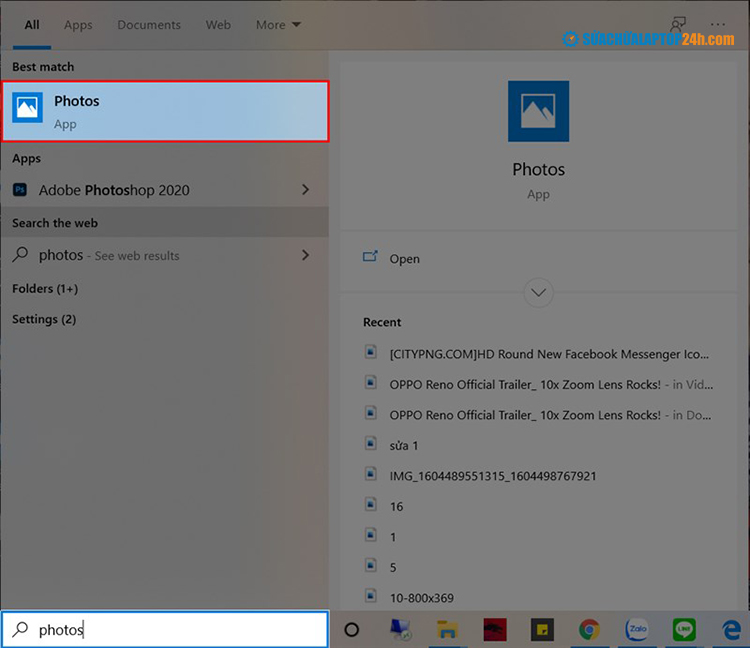Click file icon beside '16' recent item

(x=371, y=505)
